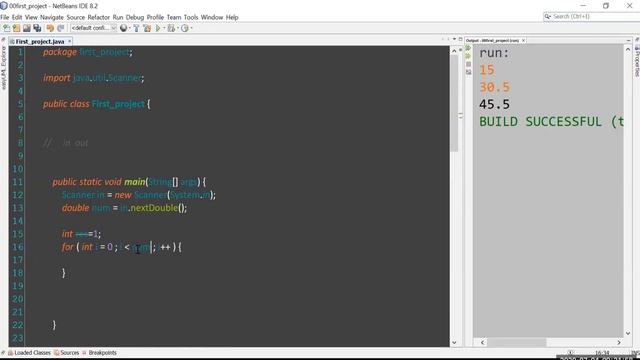Expand the Run Project arrow dropdown
640x360 pixels.
(164, 28)
